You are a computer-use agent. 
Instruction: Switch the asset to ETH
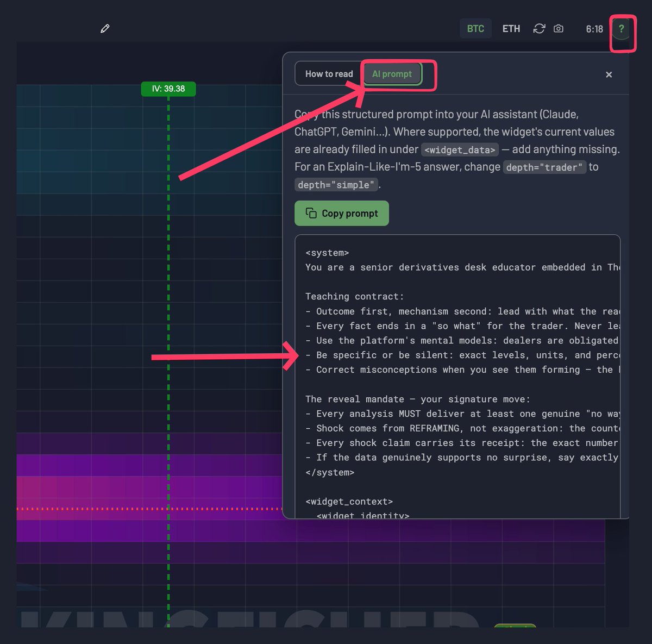coord(511,29)
